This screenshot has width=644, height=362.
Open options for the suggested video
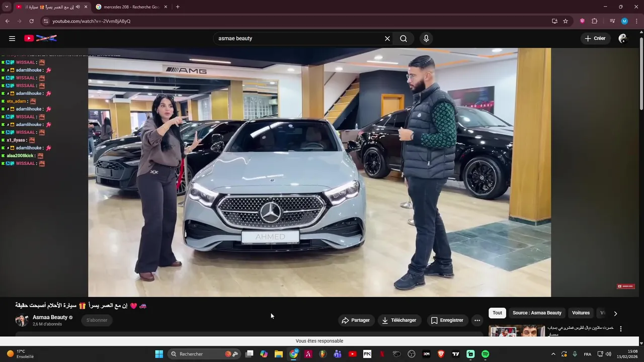click(x=620, y=329)
